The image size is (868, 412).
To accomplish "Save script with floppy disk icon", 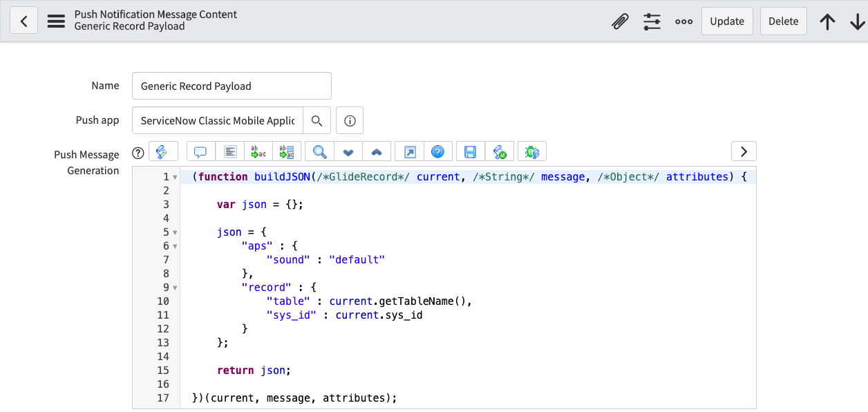I will [x=470, y=151].
